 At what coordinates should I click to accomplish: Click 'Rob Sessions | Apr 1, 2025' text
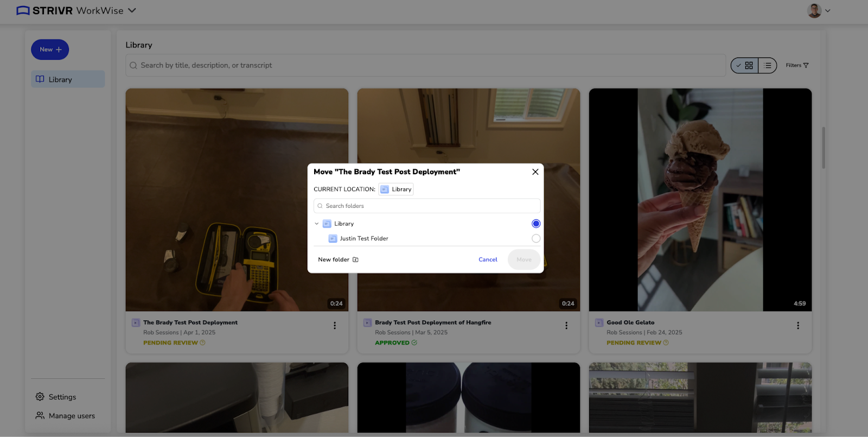179,332
